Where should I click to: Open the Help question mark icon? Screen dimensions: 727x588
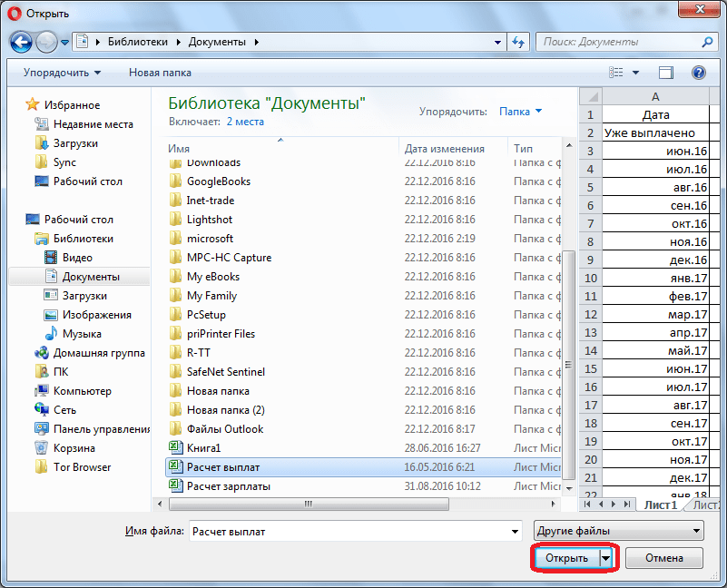click(x=698, y=73)
